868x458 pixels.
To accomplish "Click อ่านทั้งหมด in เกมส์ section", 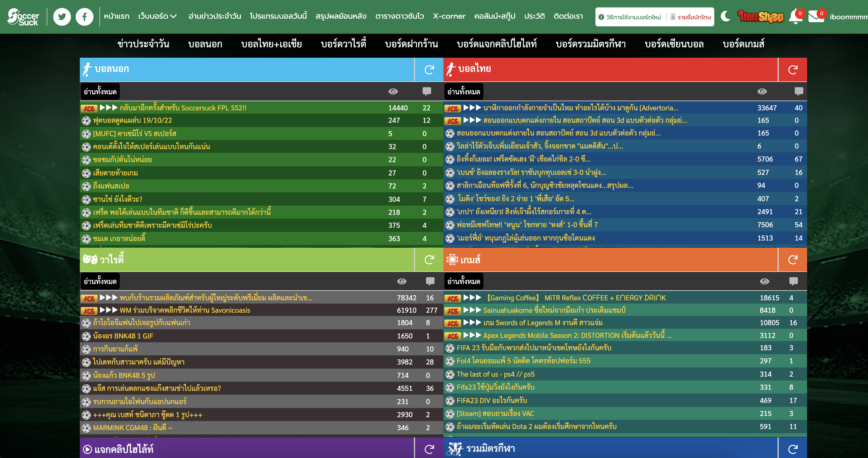I will 464,281.
